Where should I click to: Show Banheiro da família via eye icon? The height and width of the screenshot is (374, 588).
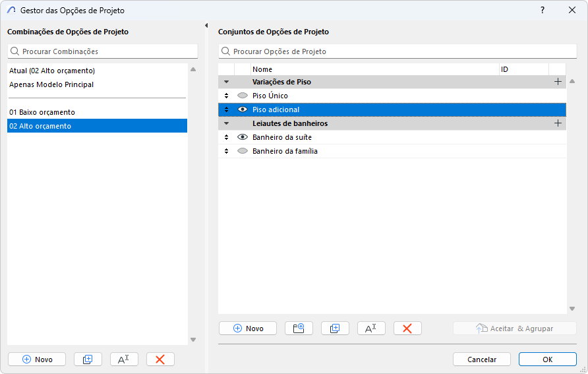pyautogui.click(x=243, y=151)
